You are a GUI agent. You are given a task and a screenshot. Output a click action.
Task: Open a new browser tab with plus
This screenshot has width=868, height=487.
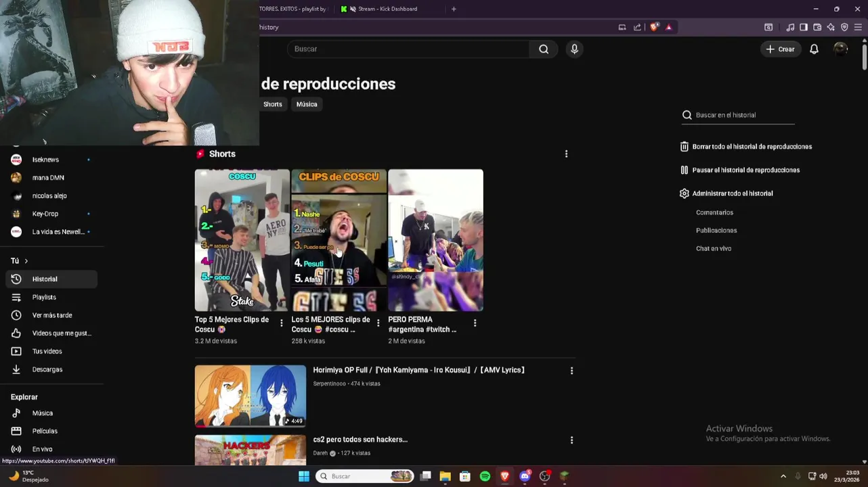454,9
